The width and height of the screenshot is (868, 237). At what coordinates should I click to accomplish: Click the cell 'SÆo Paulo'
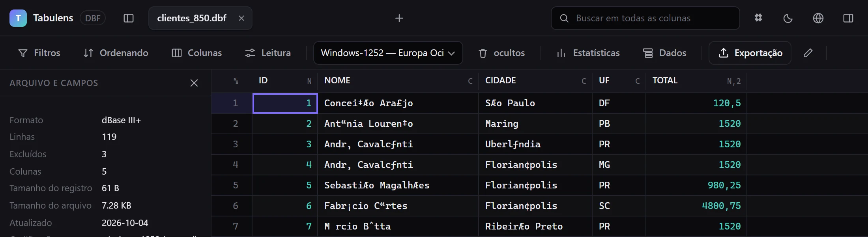[536, 103]
